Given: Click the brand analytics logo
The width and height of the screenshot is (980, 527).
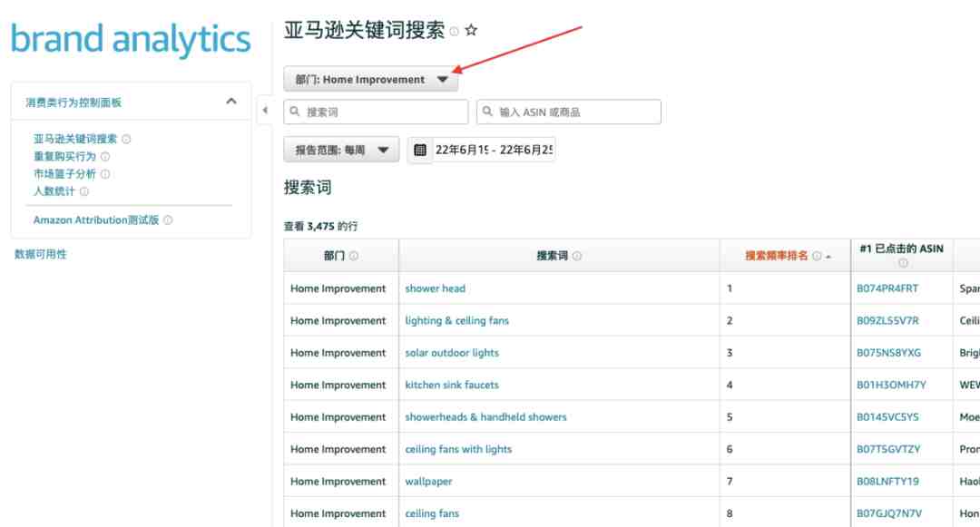Looking at the screenshot, I should (131, 39).
